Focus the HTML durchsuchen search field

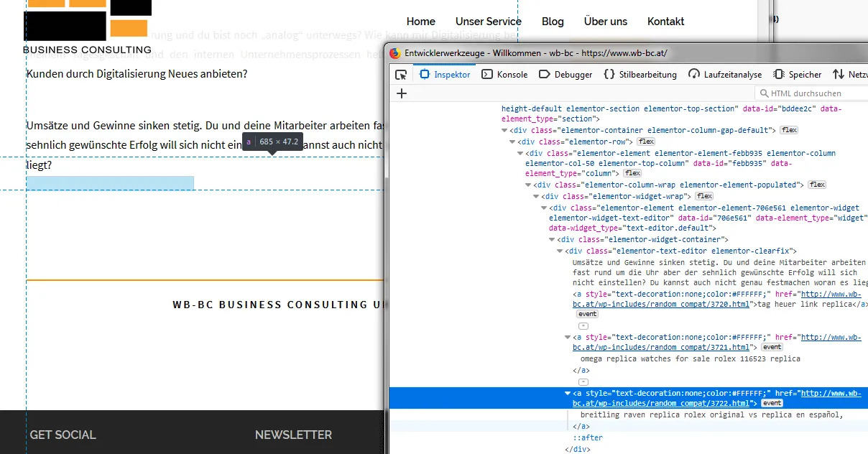point(812,93)
